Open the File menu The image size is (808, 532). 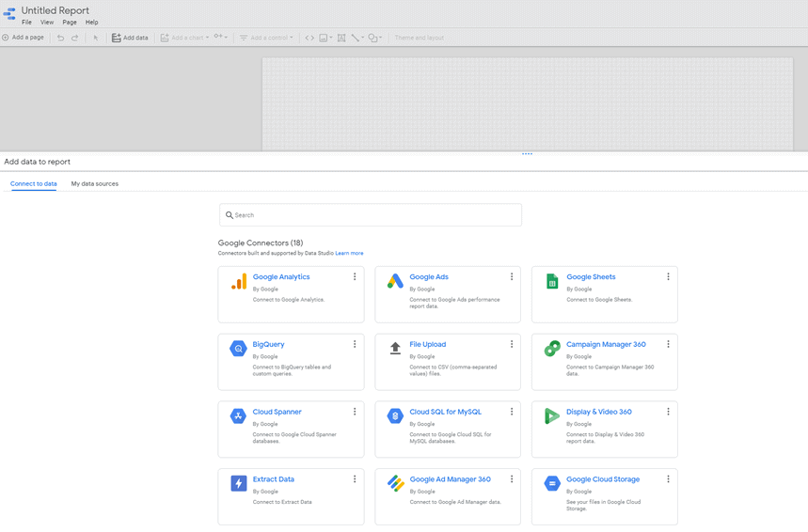pyautogui.click(x=26, y=22)
